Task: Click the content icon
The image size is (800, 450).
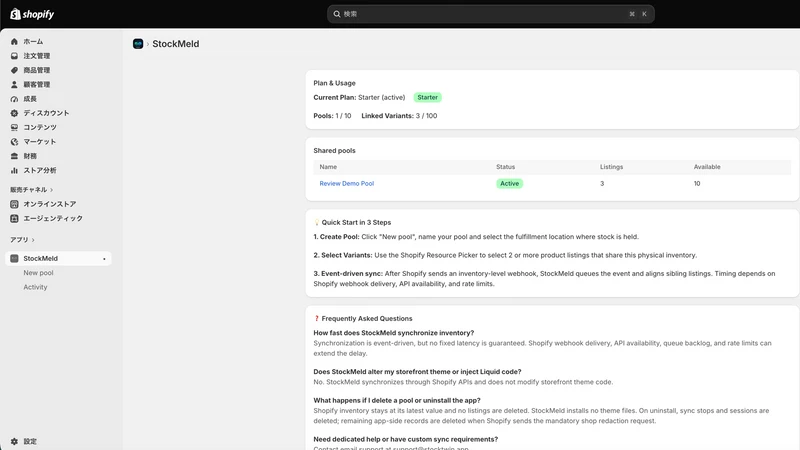Action: pyautogui.click(x=14, y=127)
